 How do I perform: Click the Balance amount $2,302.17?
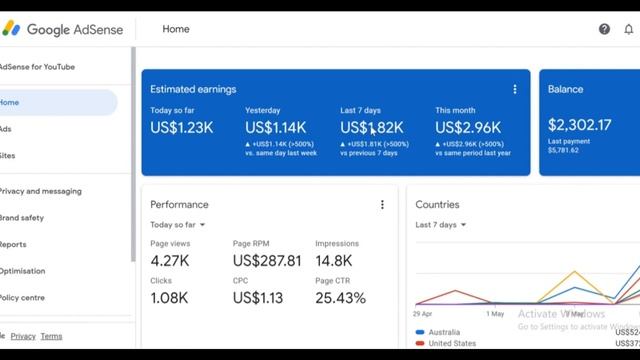point(580,125)
